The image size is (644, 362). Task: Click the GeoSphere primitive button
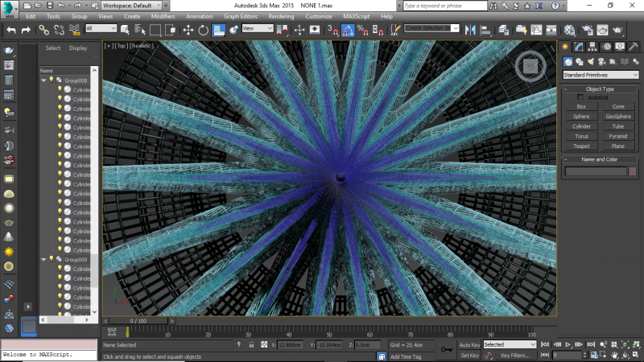[x=618, y=117]
